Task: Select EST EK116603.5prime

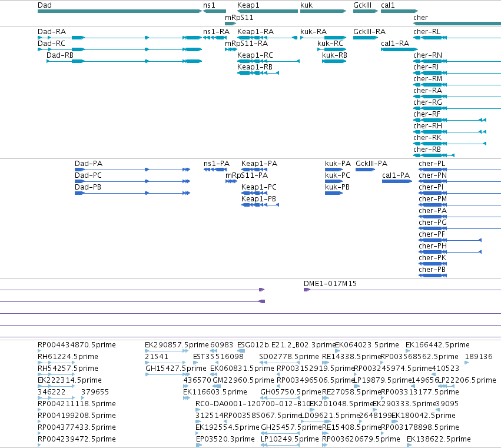Action: (x=215, y=392)
